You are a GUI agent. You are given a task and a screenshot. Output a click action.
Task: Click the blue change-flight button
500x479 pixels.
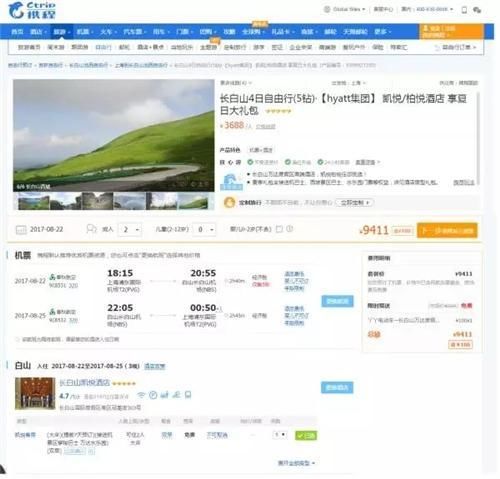tap(337, 301)
